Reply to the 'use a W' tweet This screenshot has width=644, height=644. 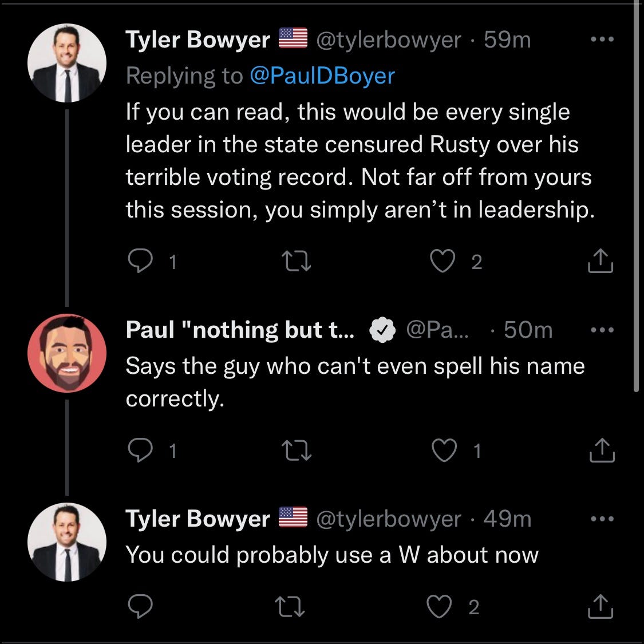tap(140, 607)
